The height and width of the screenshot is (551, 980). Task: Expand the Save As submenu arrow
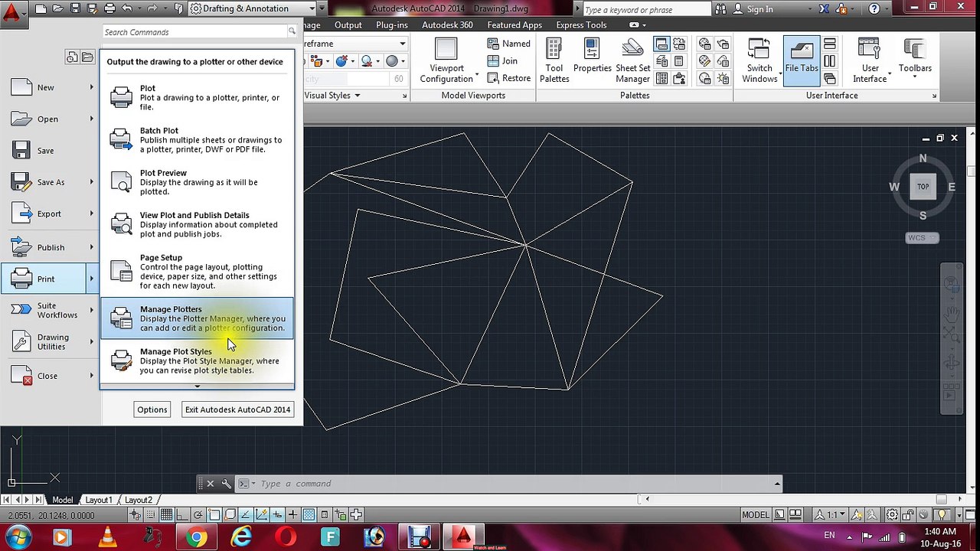point(92,182)
